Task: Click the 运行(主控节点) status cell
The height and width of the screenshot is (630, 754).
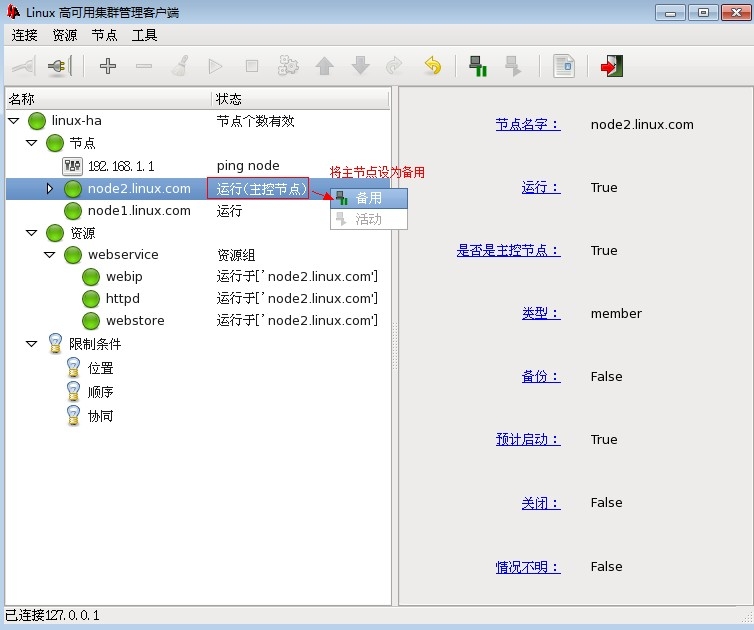Action: [258, 189]
